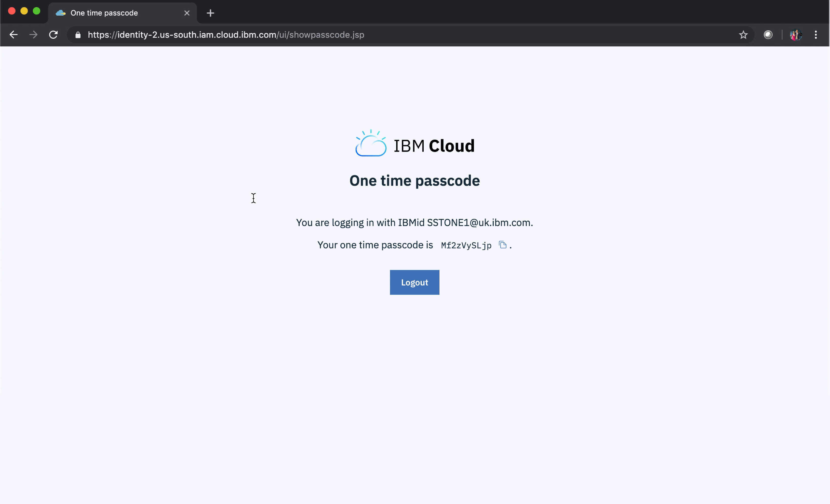Open a new tab with the plus button
Screen dimensions: 830x504
point(210,13)
